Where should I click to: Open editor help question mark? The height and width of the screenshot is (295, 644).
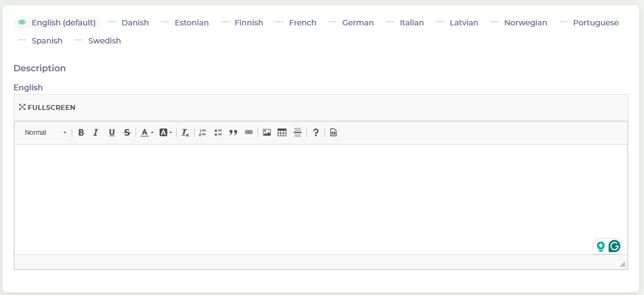click(x=316, y=132)
